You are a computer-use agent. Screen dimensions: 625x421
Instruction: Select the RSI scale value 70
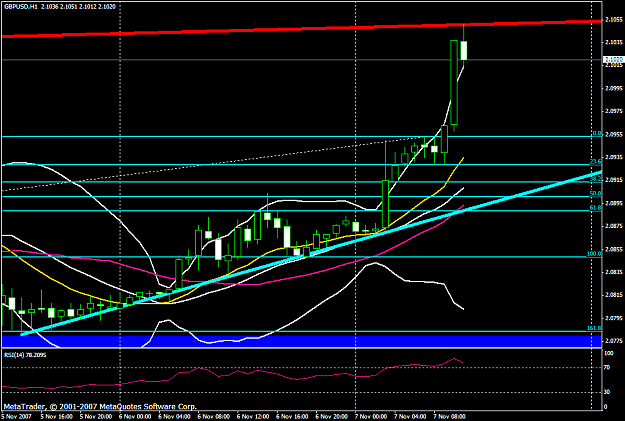click(x=607, y=368)
